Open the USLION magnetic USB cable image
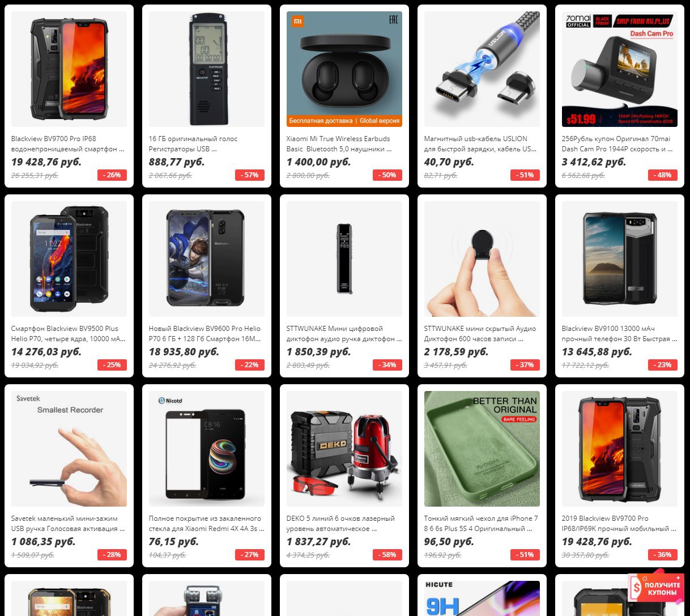This screenshot has width=690, height=616. point(482,69)
